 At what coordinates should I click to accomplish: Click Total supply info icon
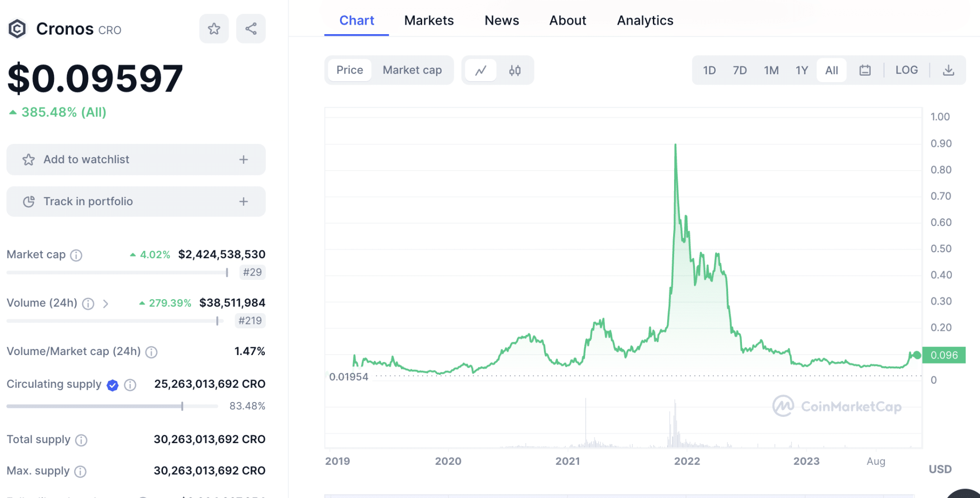coord(81,440)
